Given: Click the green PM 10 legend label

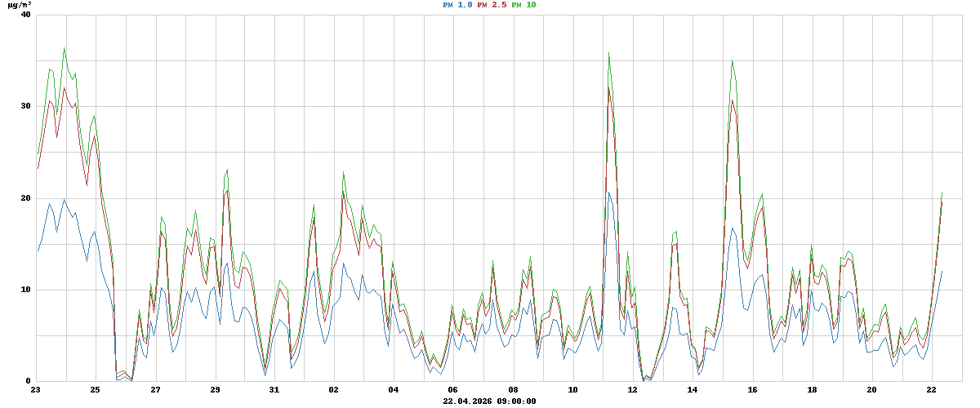Looking at the screenshot, I should tap(523, 5).
